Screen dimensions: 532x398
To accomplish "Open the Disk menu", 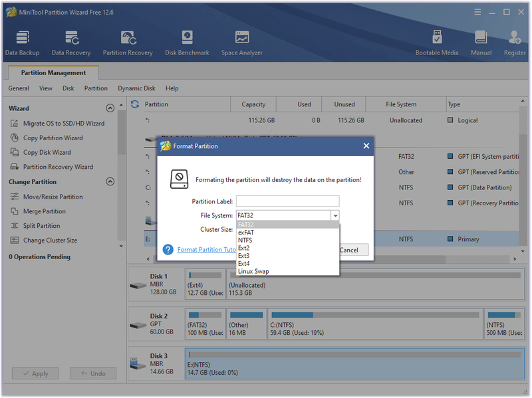I will pyautogui.click(x=68, y=88).
